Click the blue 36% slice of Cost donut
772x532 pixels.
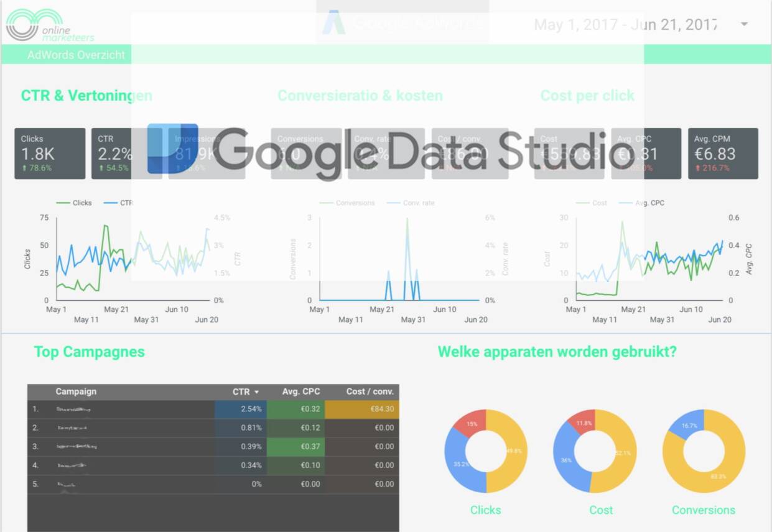coord(565,459)
